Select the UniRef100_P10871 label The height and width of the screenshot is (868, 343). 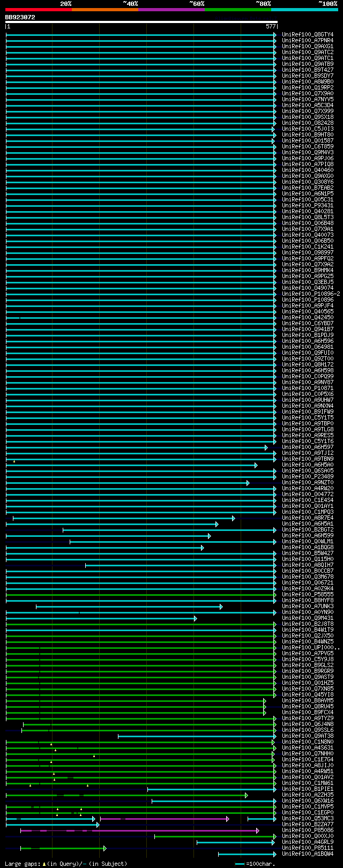[308, 388]
